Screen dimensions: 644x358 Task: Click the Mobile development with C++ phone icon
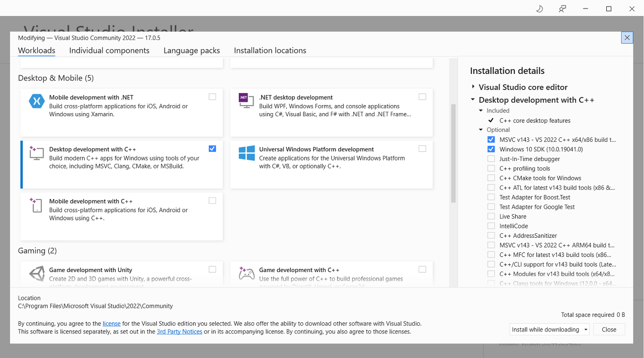tap(37, 205)
